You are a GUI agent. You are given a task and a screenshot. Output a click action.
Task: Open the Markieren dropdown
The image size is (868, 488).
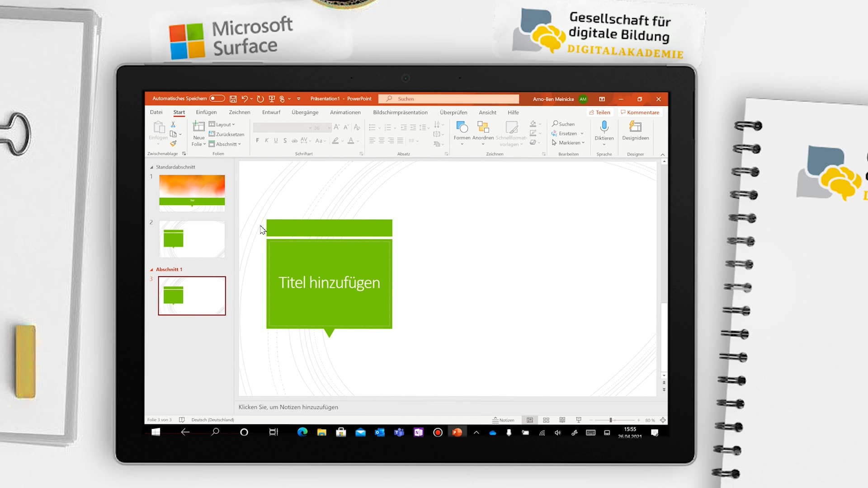coord(568,143)
